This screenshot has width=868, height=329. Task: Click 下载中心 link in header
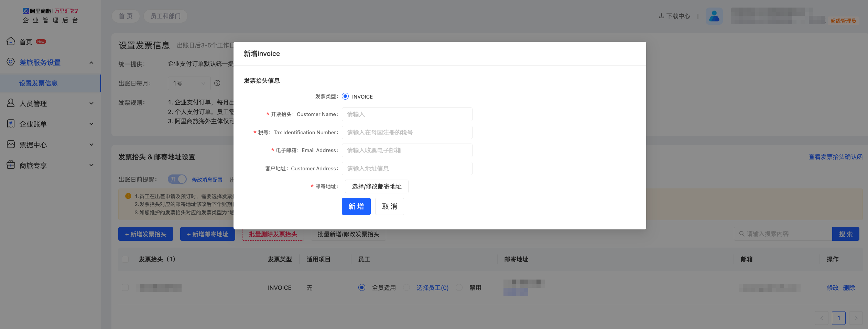click(x=678, y=16)
